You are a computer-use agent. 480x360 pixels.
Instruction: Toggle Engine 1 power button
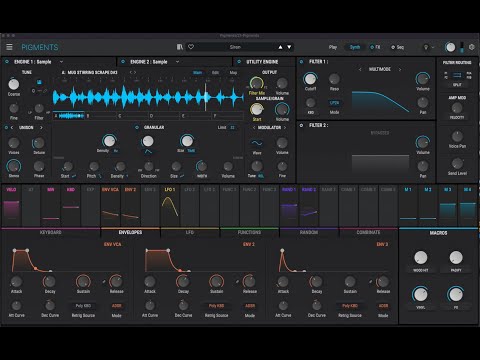pyautogui.click(x=7, y=62)
